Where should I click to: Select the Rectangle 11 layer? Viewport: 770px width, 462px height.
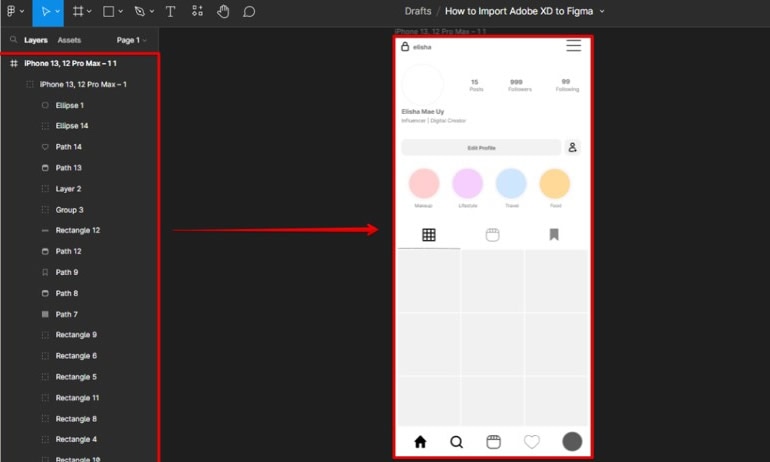[80, 398]
